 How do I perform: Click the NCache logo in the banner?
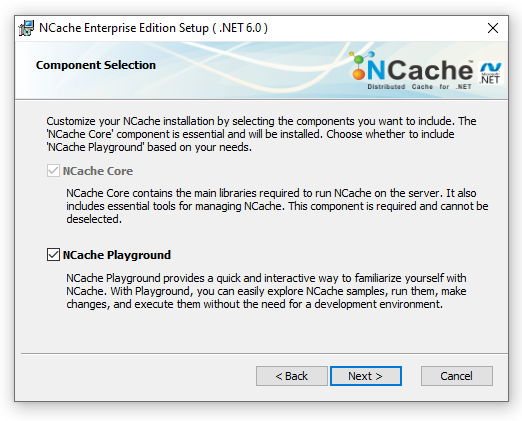point(412,71)
